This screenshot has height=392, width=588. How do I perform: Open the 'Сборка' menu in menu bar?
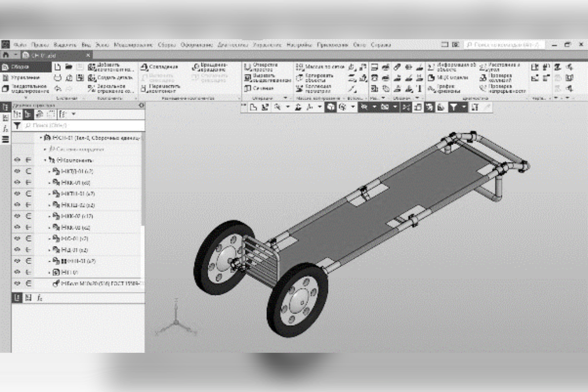[x=167, y=45]
